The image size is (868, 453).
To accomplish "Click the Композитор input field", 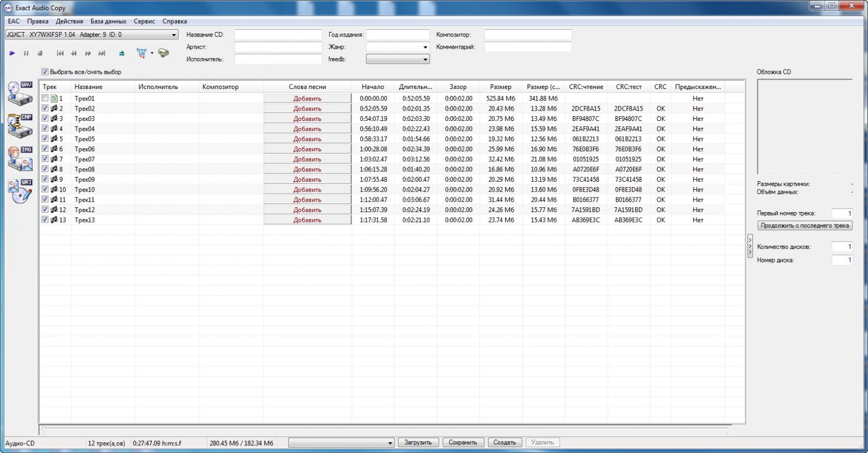I will point(528,35).
